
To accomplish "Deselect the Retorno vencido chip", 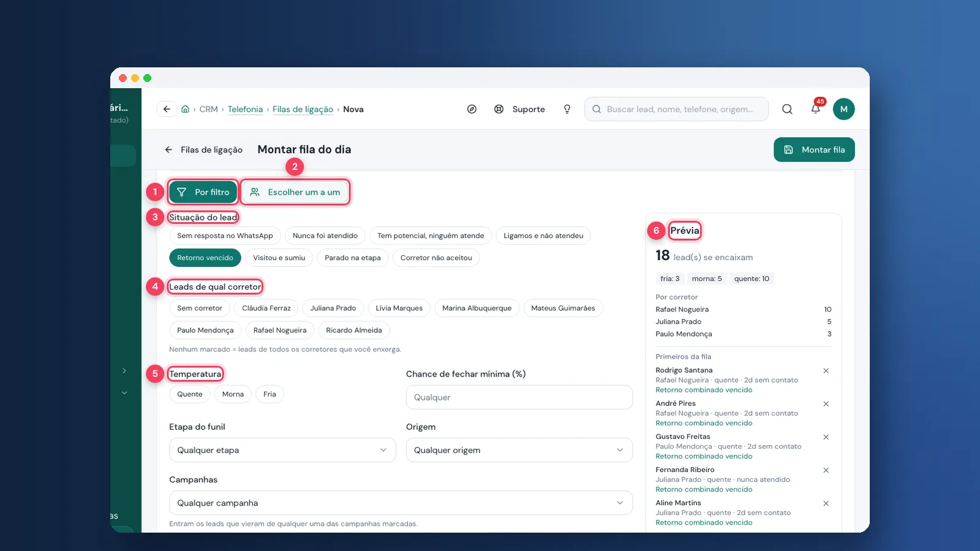I will (205, 258).
